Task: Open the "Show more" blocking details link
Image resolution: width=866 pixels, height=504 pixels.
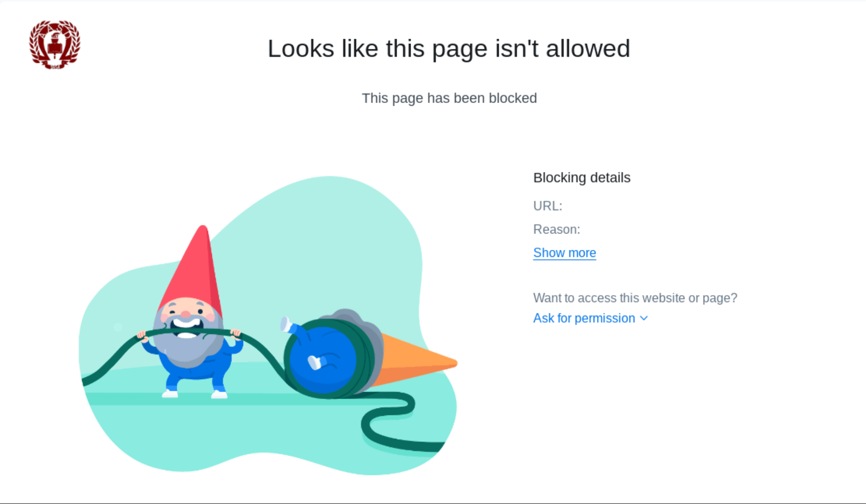Action: point(565,253)
